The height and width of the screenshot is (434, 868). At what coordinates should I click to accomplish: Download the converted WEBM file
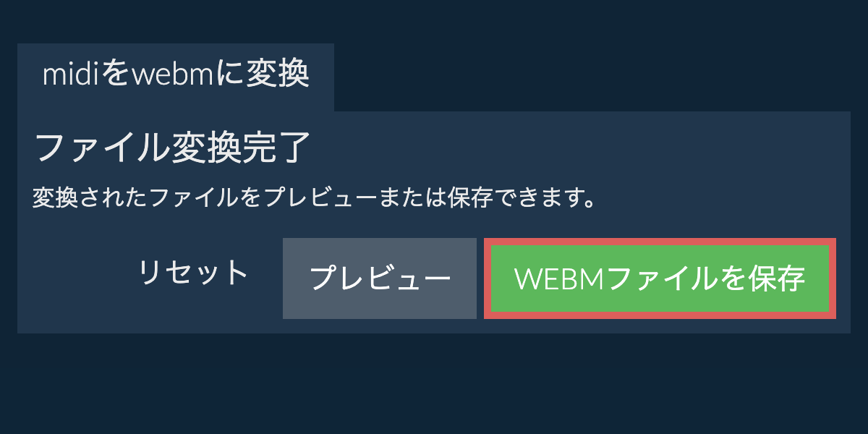[x=660, y=278]
